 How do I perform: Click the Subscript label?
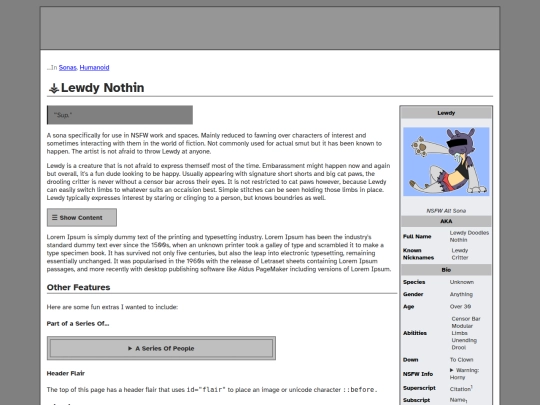point(416,400)
